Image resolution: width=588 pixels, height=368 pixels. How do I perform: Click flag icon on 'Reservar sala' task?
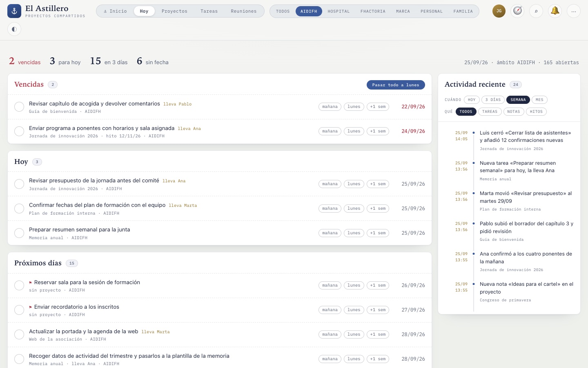31,283
